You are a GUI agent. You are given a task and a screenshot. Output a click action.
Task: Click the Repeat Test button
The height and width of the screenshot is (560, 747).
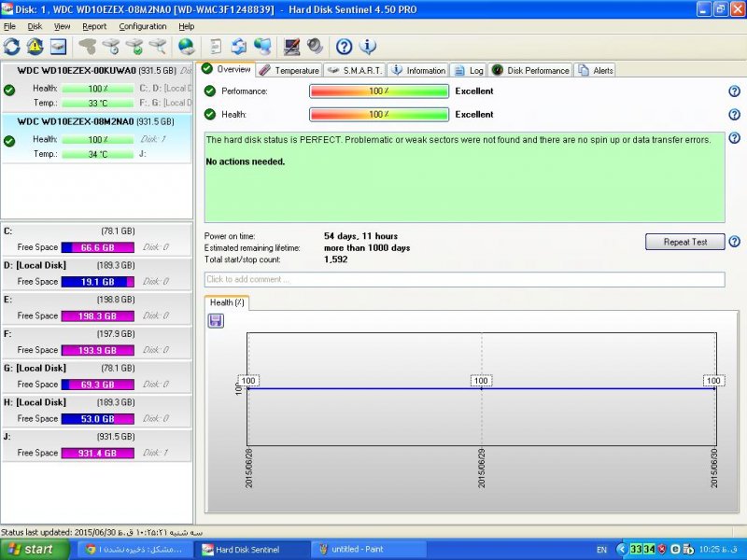pyautogui.click(x=685, y=242)
